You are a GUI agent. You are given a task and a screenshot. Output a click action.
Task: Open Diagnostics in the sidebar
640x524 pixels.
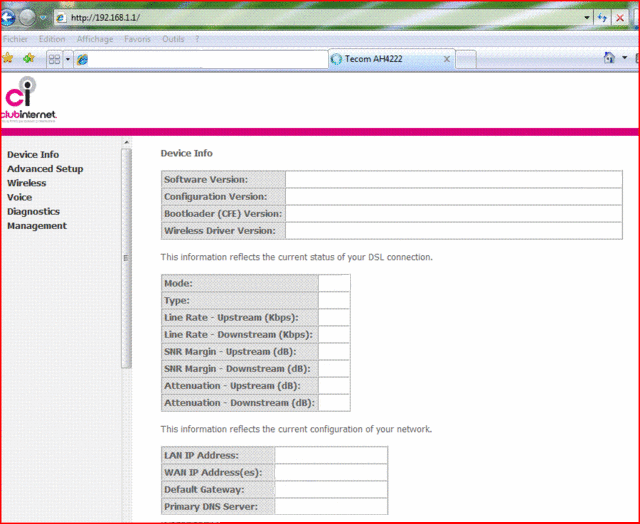[x=33, y=212]
